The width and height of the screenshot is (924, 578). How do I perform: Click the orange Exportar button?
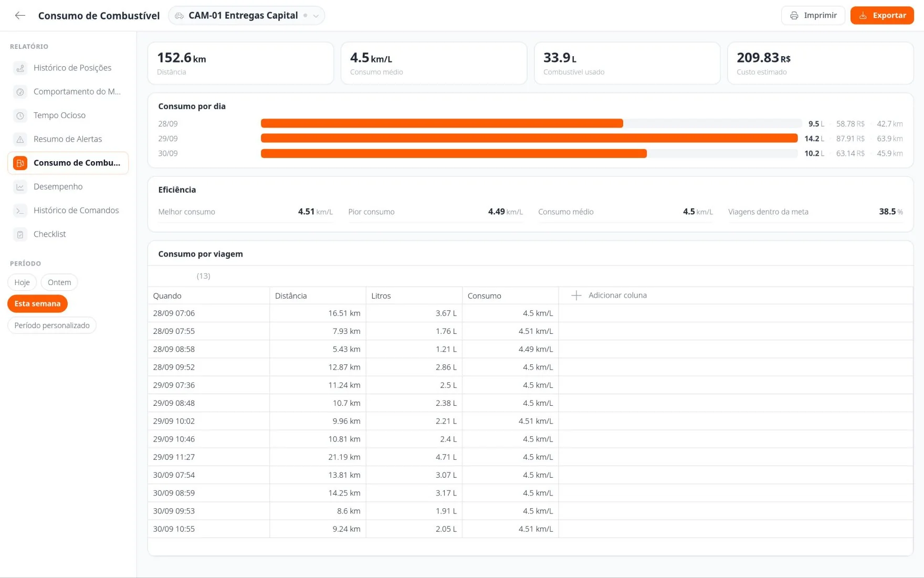click(882, 16)
